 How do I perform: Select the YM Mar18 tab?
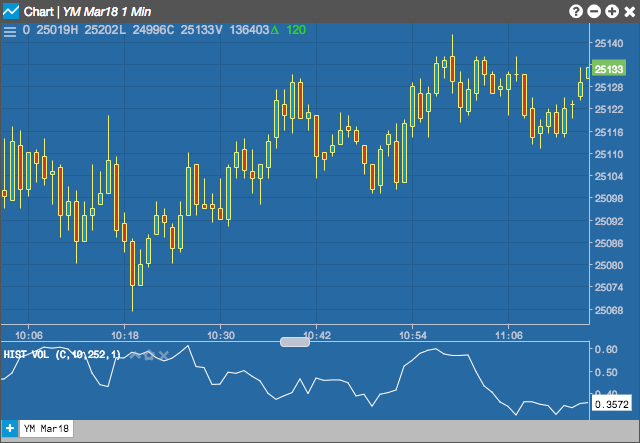coord(47,429)
